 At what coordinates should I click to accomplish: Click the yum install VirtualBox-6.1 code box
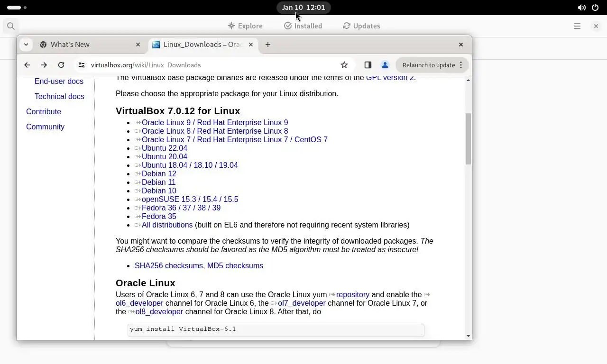[276, 330]
